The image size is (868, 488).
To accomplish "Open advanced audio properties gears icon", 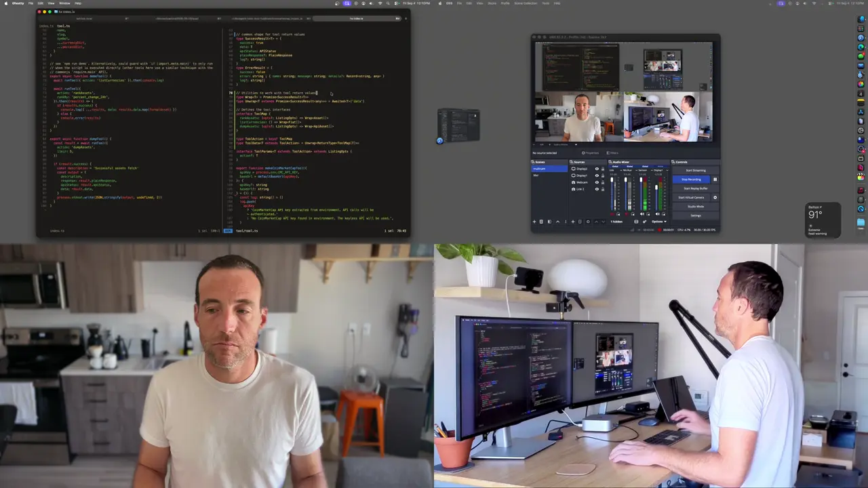I will pos(644,222).
